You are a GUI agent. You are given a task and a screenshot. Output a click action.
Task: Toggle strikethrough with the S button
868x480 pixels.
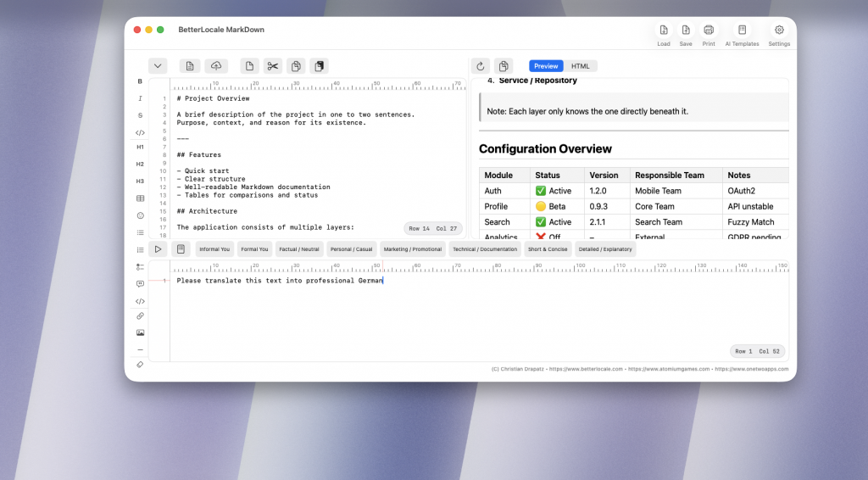click(140, 115)
